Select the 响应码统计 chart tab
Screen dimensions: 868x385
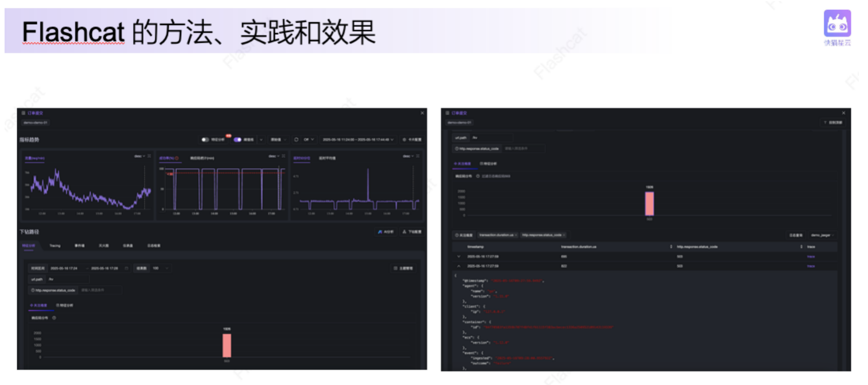[202, 158]
